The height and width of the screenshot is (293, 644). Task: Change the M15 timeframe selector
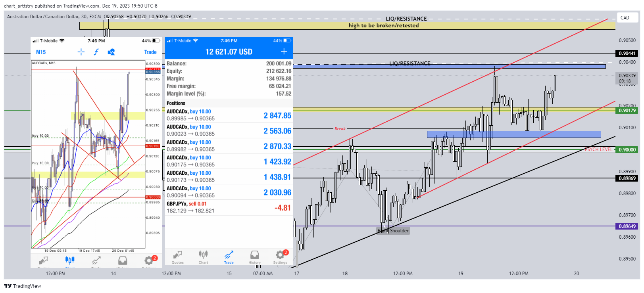tap(41, 52)
